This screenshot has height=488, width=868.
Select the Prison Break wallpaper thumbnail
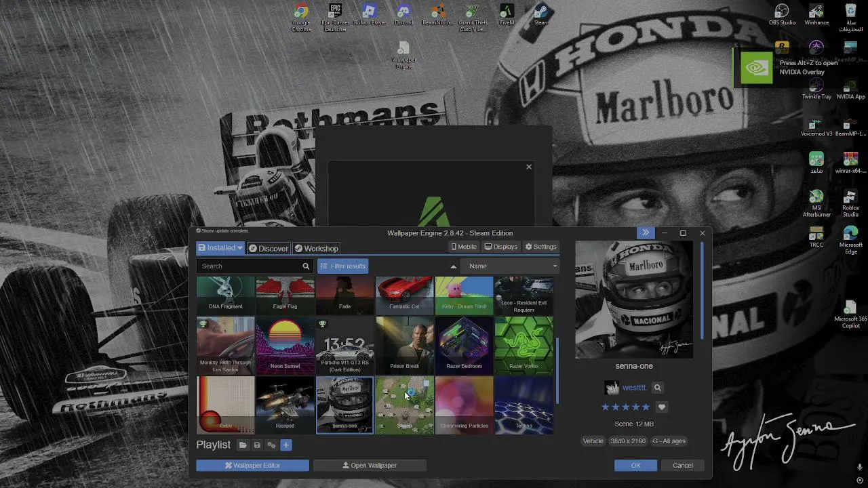pos(404,345)
